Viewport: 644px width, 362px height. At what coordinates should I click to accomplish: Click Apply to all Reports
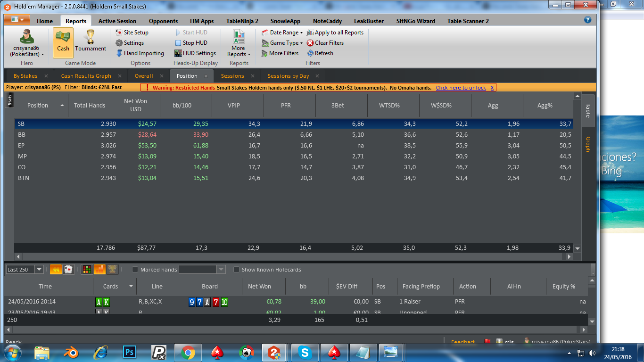tap(335, 33)
